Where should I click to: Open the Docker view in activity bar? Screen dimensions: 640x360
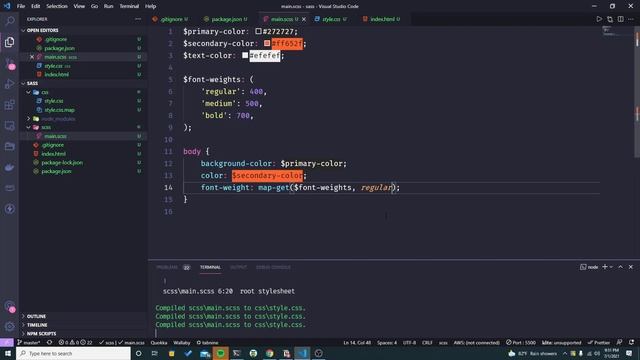pos(9,167)
